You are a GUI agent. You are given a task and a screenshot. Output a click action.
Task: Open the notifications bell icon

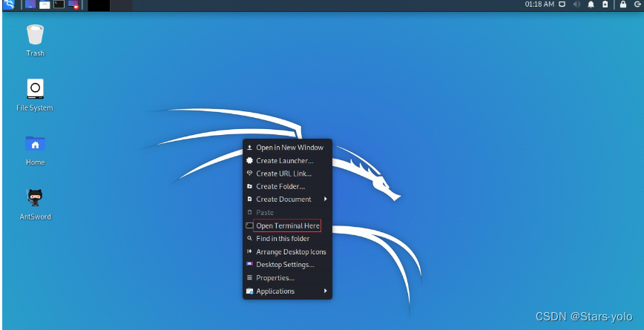click(x=591, y=4)
